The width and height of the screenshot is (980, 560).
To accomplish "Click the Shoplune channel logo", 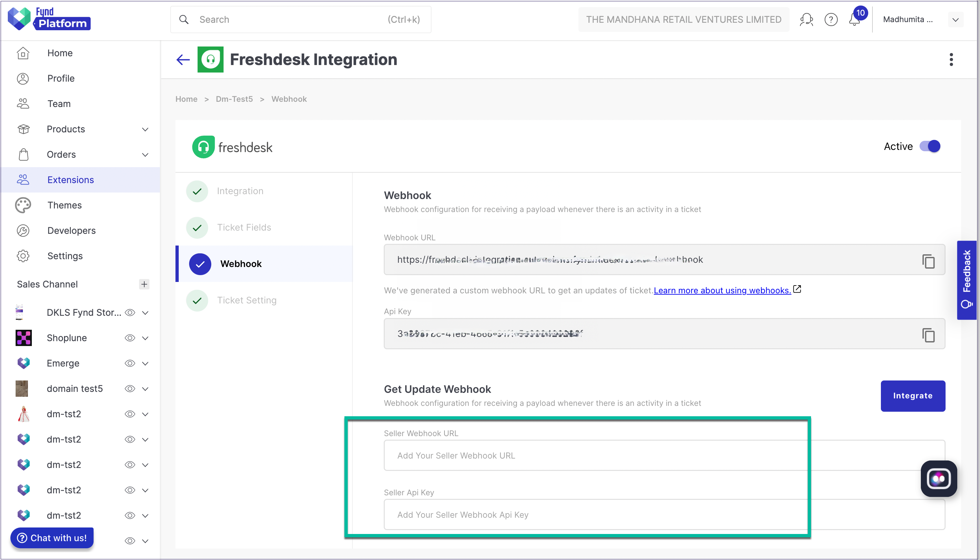I will tap(23, 338).
